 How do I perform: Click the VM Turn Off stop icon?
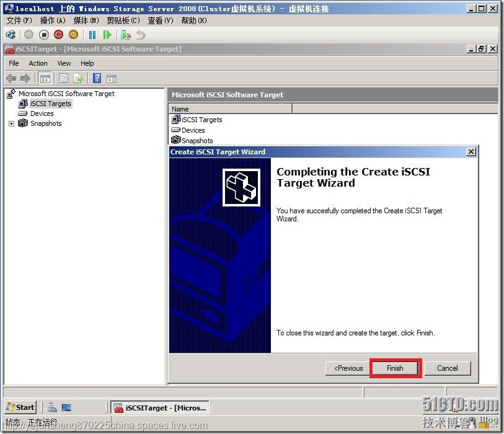44,35
